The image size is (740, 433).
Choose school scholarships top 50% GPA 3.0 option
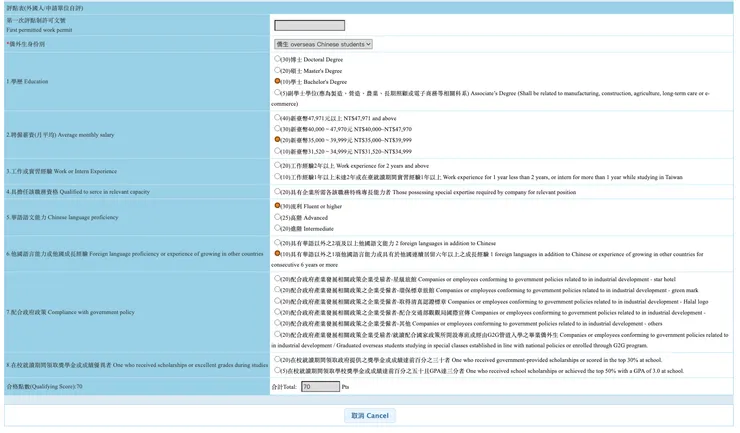click(x=277, y=371)
